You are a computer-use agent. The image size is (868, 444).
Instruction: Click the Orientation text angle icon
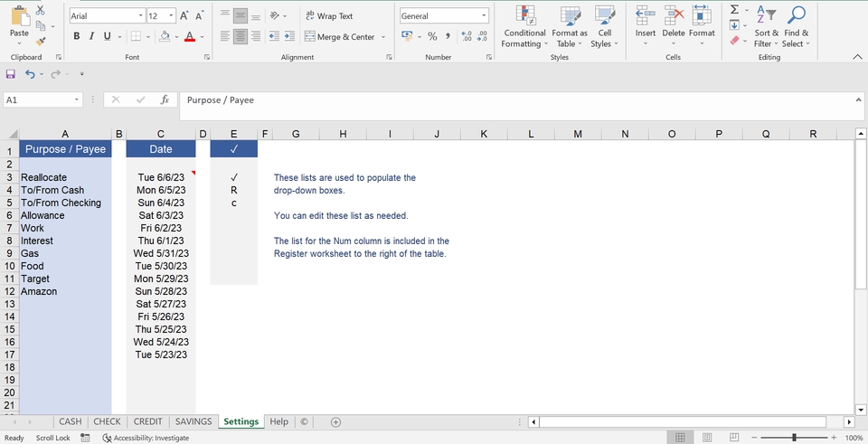275,16
